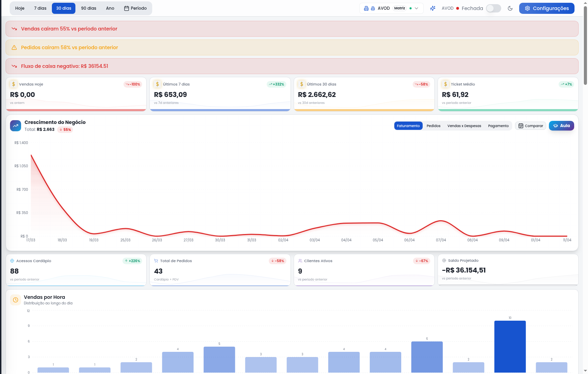Click the +226% badge on Acessos Cardápio
588x374 pixels.
click(x=132, y=261)
